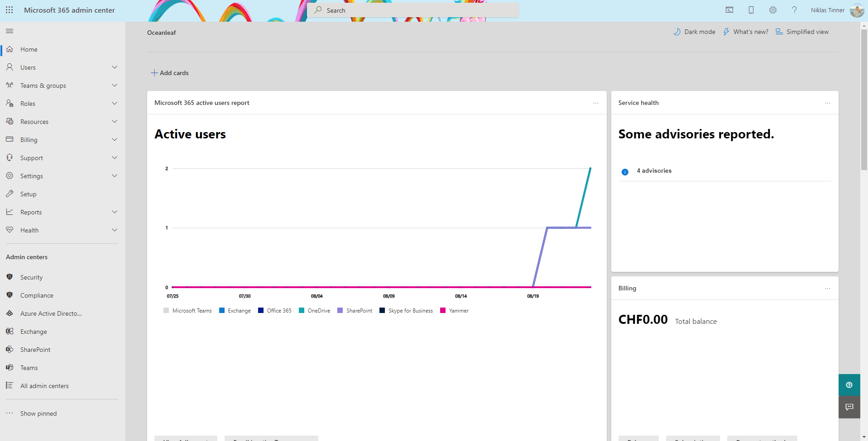
Task: Toggle the Microsoft Teams series in the chart legend
Action: tap(187, 310)
